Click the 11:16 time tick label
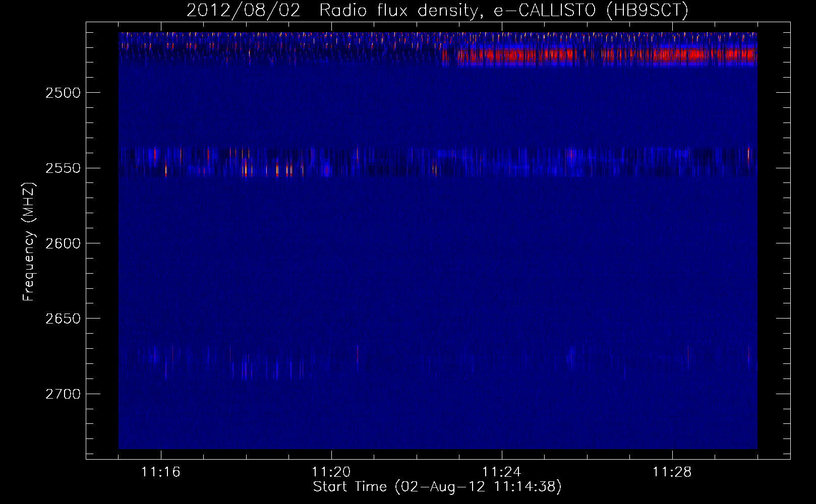 161,472
